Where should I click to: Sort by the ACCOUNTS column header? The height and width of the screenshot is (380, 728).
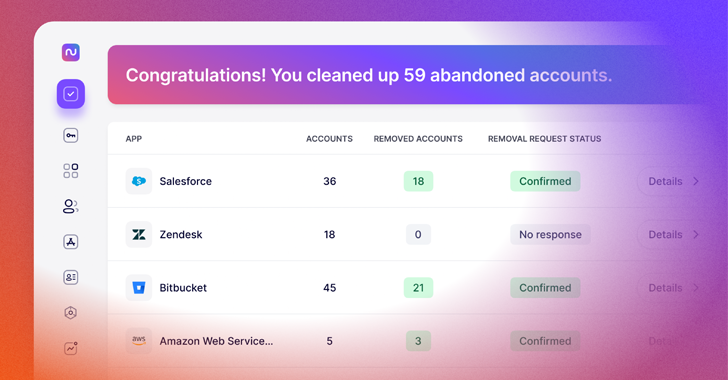[329, 139]
